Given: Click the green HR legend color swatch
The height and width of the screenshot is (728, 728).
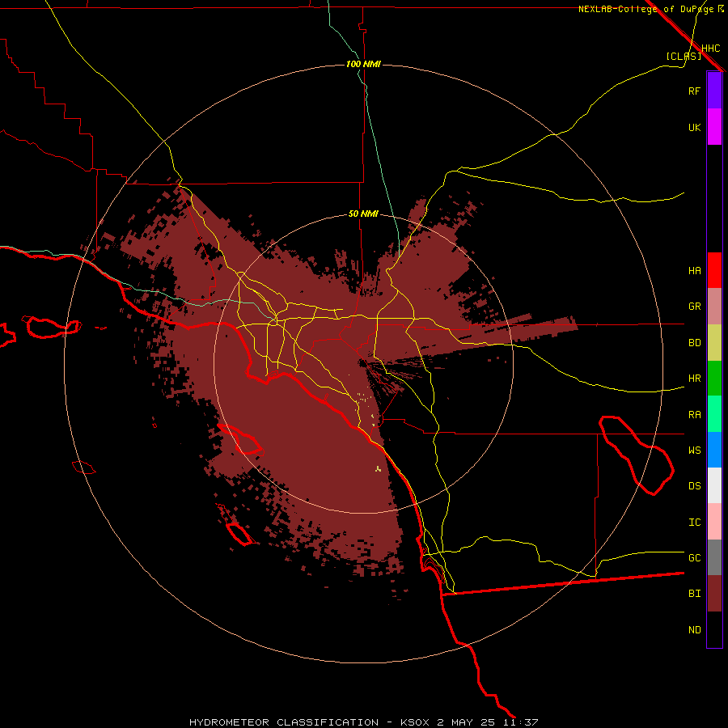Looking at the screenshot, I should [x=714, y=378].
